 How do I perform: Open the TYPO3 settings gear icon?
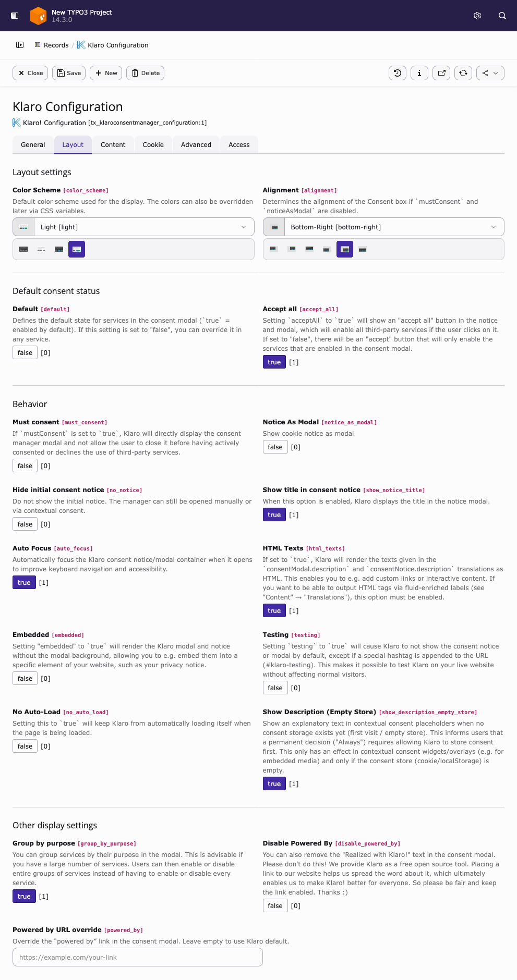pyautogui.click(x=477, y=16)
